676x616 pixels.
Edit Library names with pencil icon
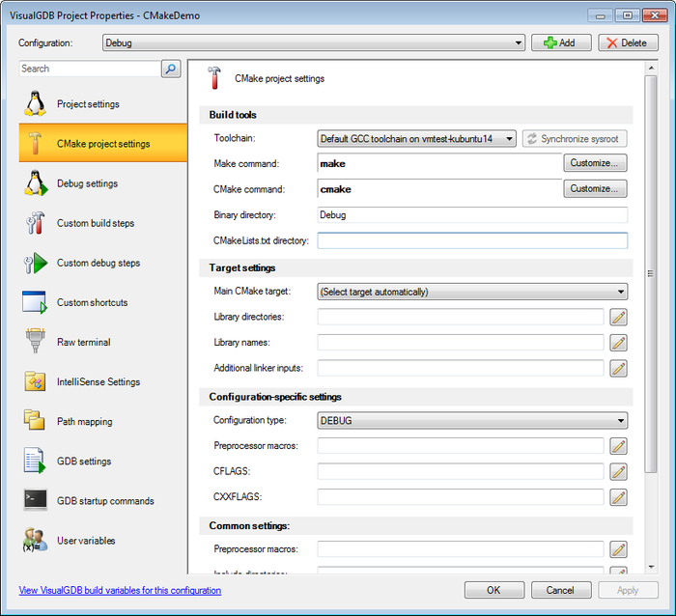[x=618, y=343]
